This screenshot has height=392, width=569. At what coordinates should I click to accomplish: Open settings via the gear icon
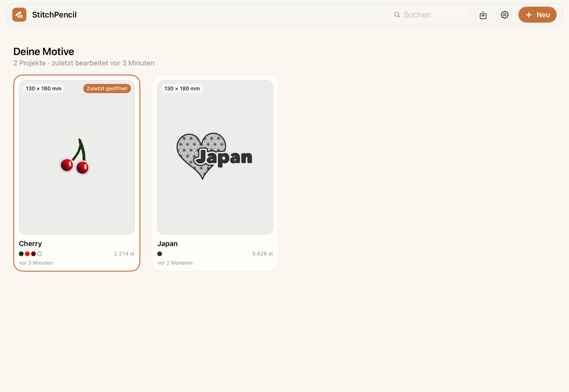pos(505,15)
